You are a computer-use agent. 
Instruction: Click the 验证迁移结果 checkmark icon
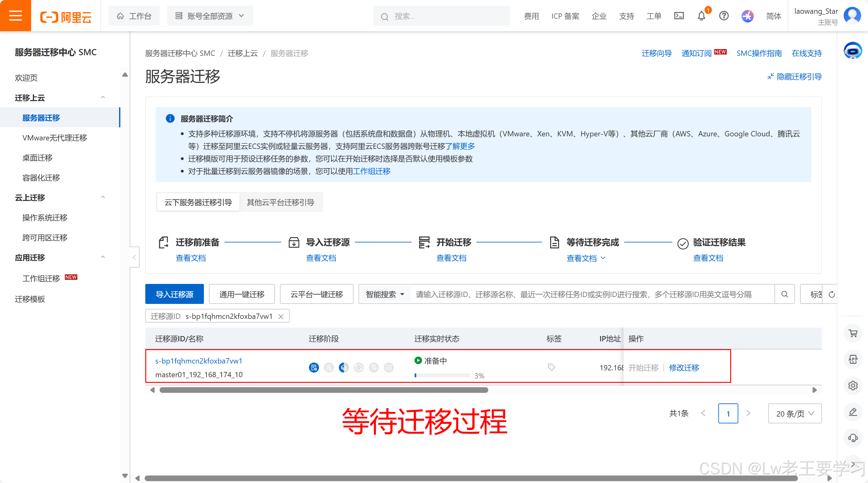tap(683, 243)
